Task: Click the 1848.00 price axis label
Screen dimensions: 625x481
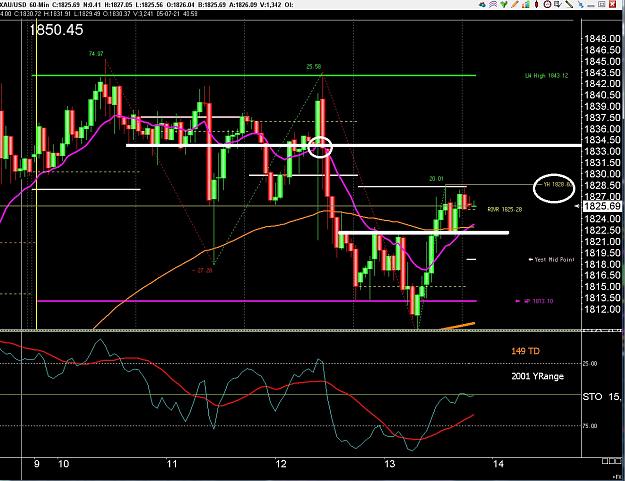Action: 602,39
